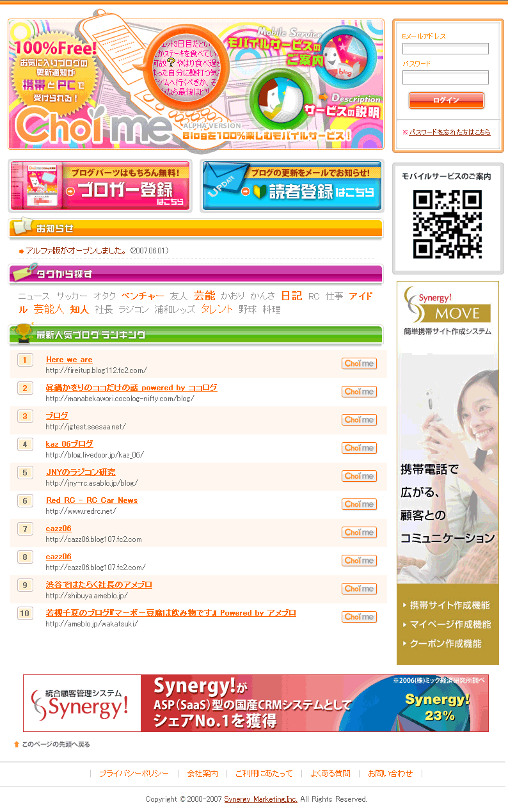Click the trophy icon on ranking header

24,332
